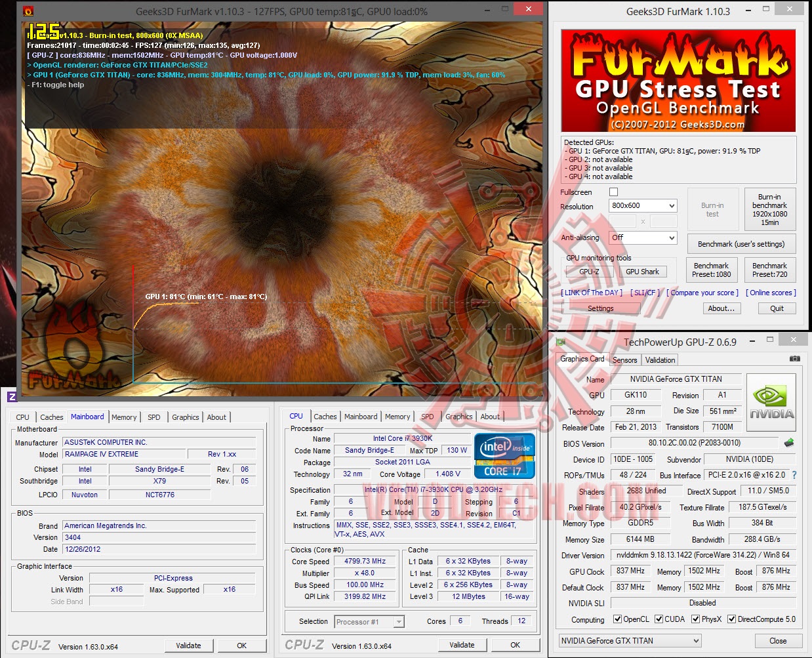Viewport: 812px width, 658px height.
Task: Click the Quit button in FurMark
Action: [x=777, y=308]
